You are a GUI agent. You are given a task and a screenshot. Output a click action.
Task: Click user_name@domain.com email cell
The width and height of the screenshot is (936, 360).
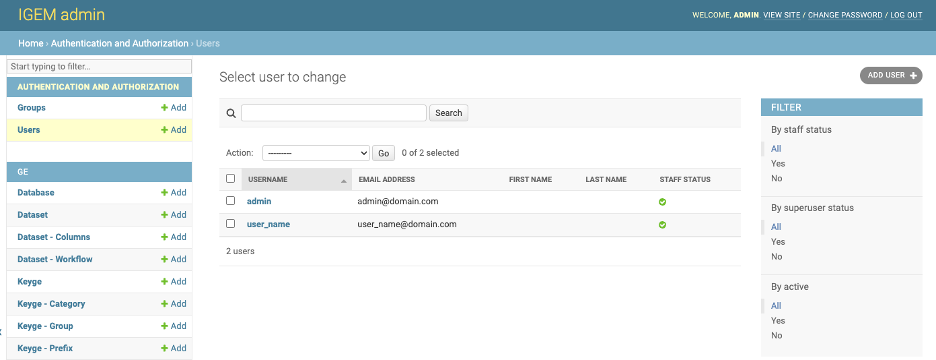[x=407, y=224]
